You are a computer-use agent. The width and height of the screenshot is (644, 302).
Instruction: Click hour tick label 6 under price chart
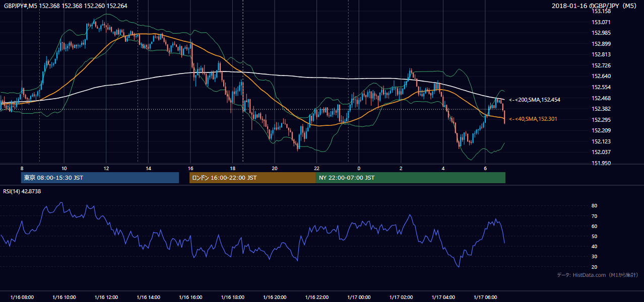pyautogui.click(x=485, y=168)
